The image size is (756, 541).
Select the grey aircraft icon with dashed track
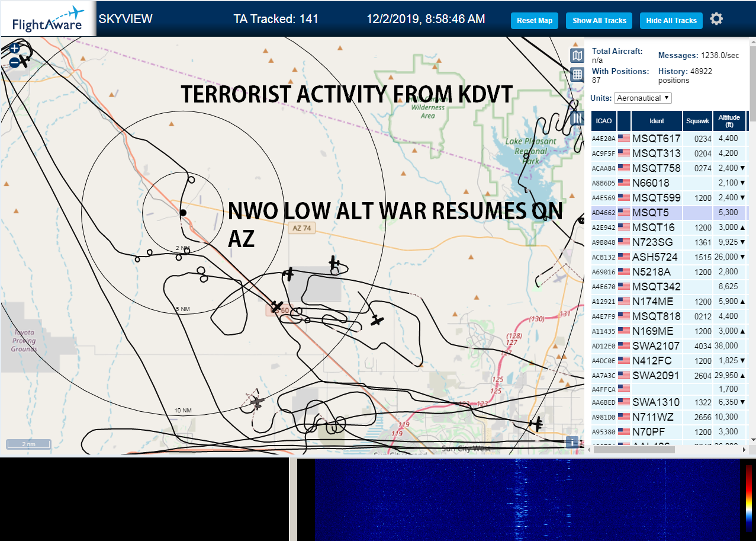pyautogui.click(x=257, y=402)
